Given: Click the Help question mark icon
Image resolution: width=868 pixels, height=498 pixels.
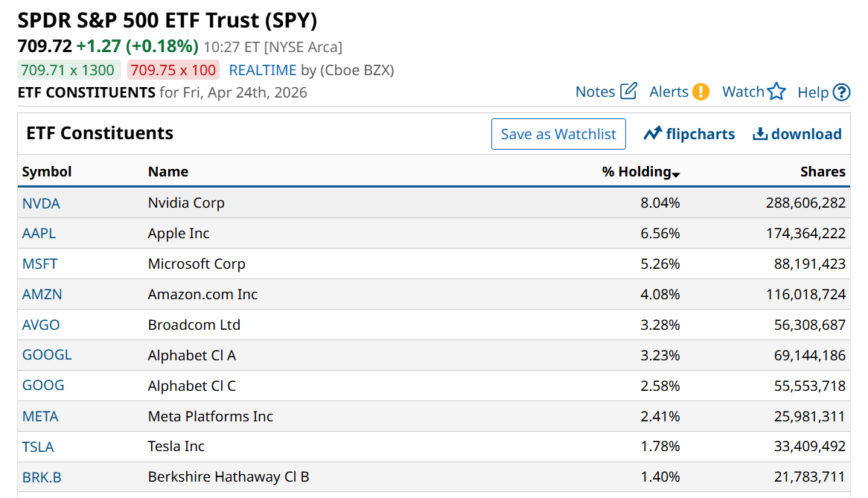Looking at the screenshot, I should coord(841,92).
